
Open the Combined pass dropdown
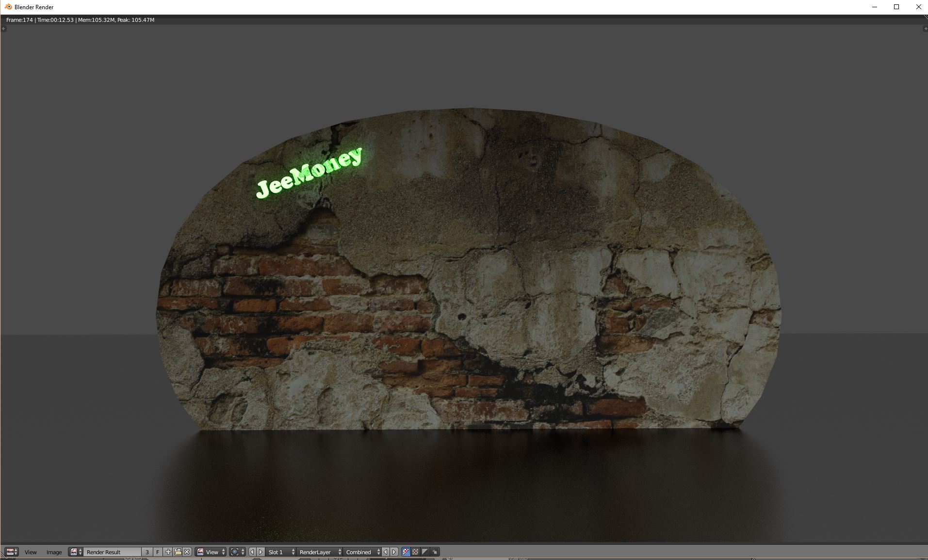[362, 552]
